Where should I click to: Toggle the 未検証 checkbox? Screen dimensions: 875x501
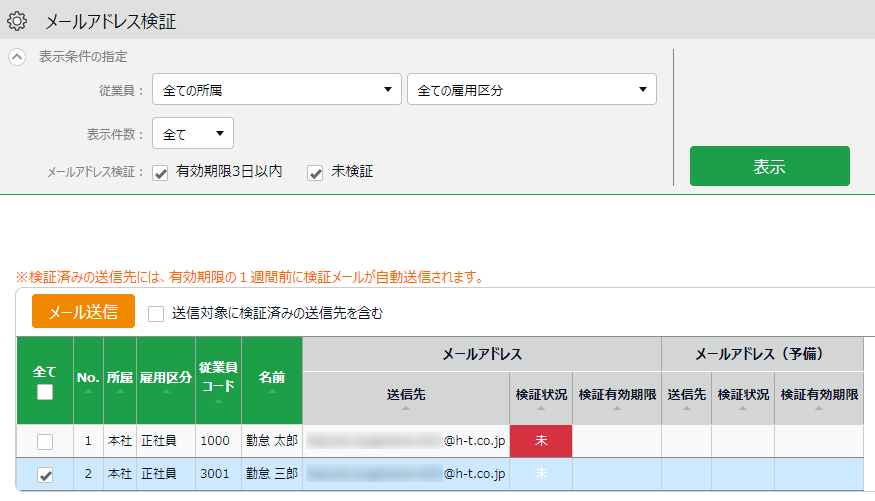(315, 172)
